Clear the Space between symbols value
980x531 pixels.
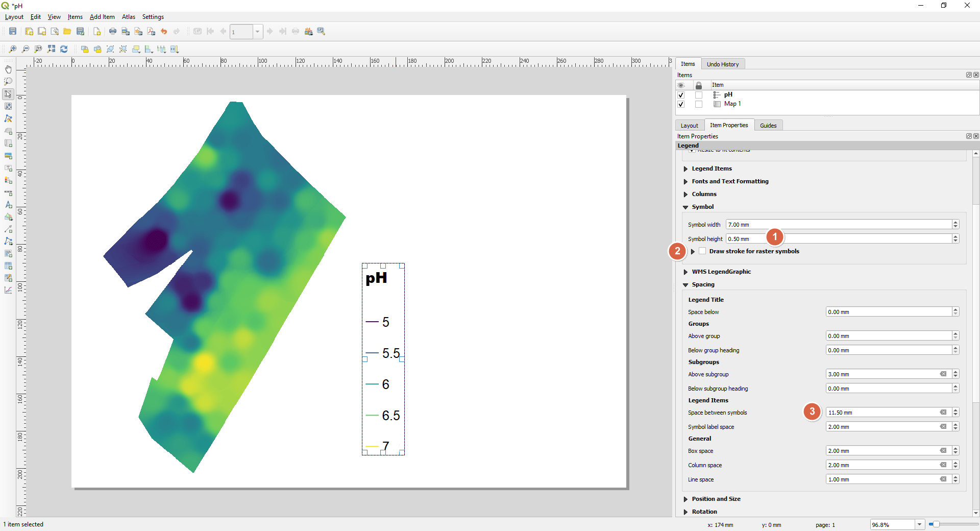click(943, 412)
